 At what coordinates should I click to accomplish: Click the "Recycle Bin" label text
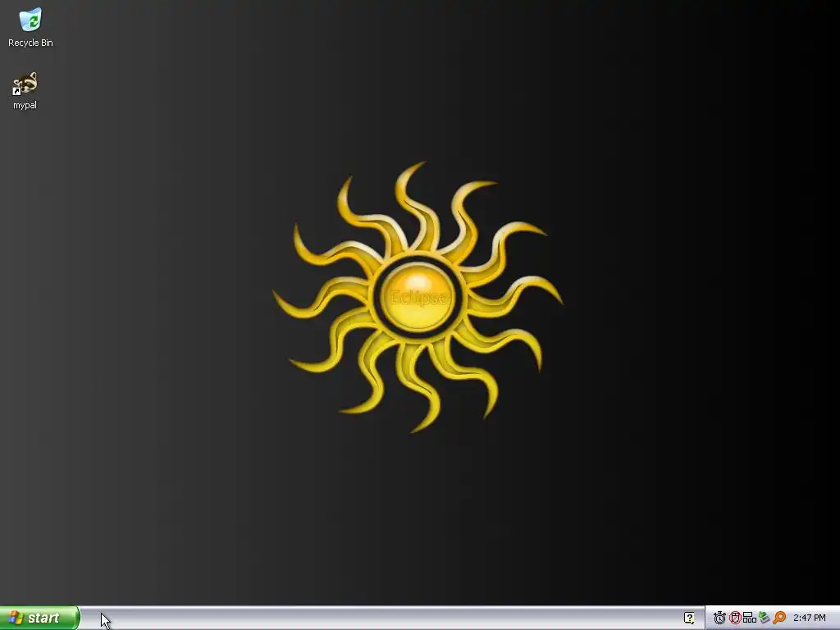pos(30,43)
